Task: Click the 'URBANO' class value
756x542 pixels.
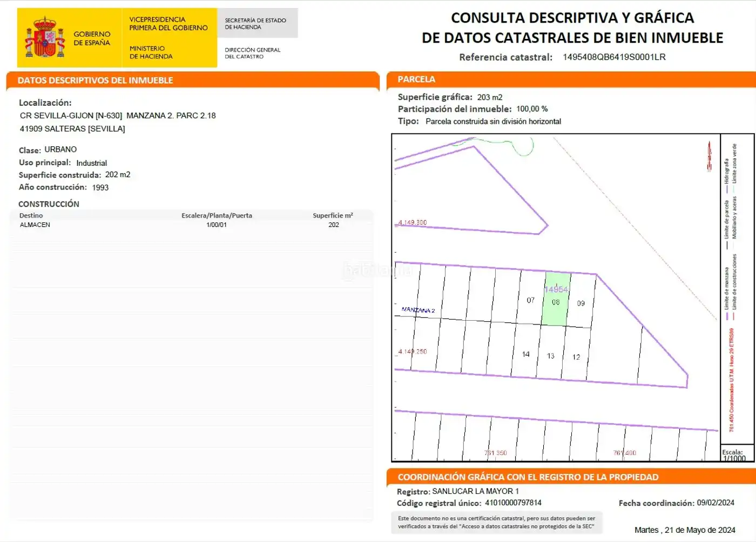Action: coord(60,150)
